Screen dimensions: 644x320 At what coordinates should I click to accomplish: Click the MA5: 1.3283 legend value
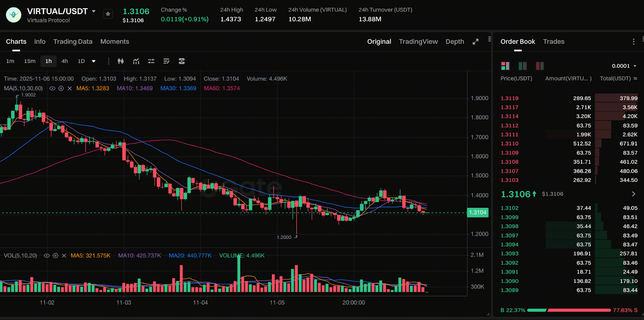point(93,88)
